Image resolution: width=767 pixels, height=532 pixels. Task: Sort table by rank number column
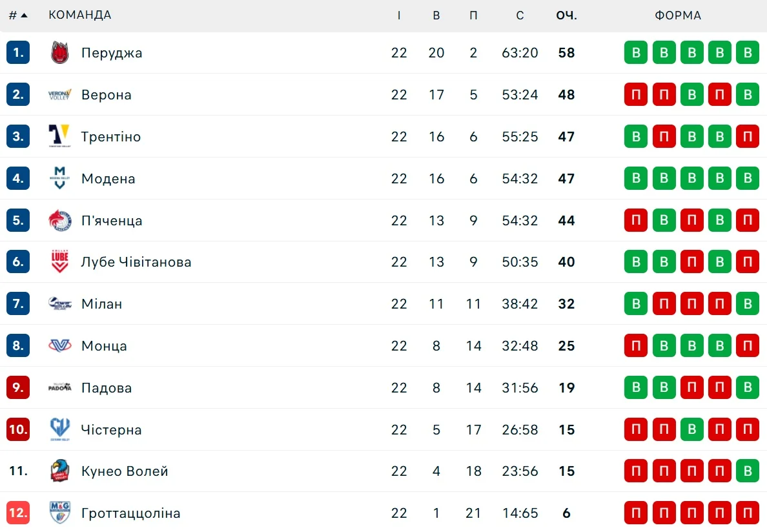pos(18,15)
